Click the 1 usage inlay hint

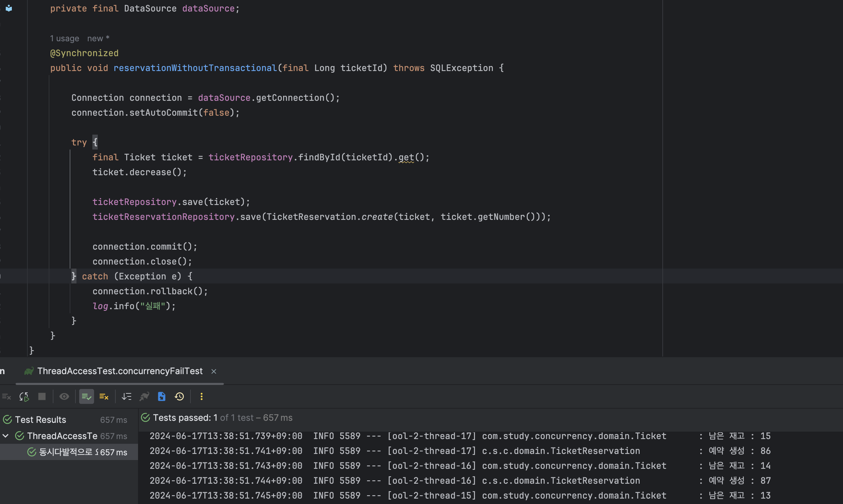click(65, 39)
